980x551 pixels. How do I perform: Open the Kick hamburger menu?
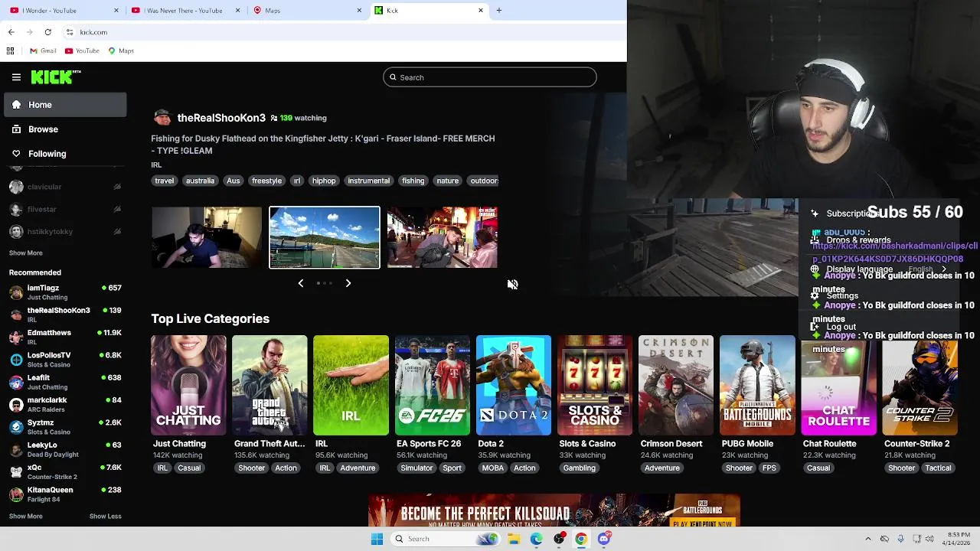coord(16,77)
